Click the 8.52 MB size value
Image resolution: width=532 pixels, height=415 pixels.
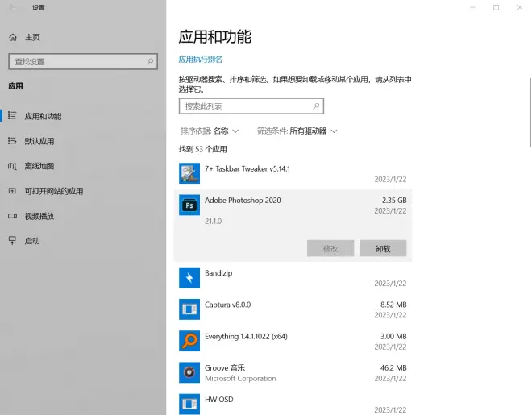coord(393,305)
